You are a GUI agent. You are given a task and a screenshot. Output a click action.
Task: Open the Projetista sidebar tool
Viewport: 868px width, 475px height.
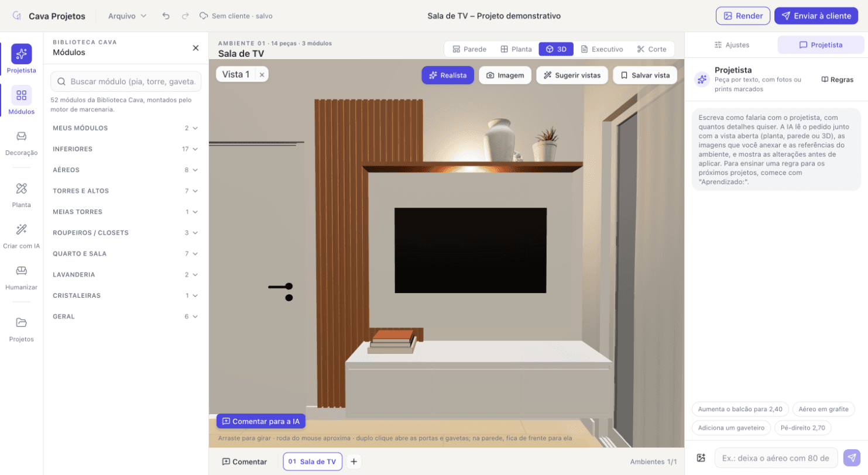point(21,59)
